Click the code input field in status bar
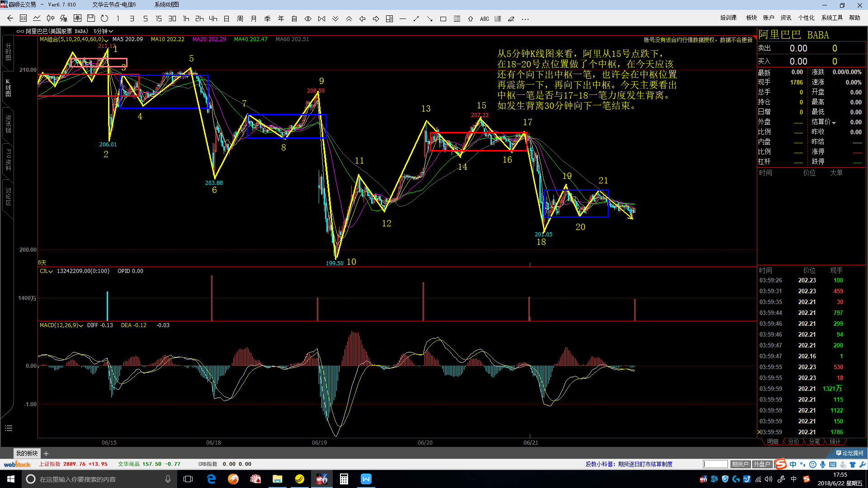This screenshot has width=868, height=488. pyautogui.click(x=716, y=464)
